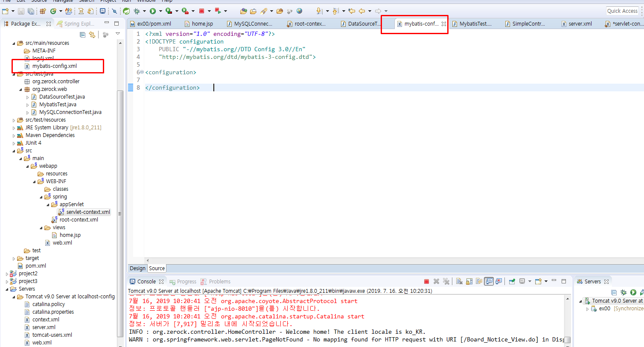The height and width of the screenshot is (347, 644).
Task: Click red Terminate button in Console toolbar
Action: (426, 281)
